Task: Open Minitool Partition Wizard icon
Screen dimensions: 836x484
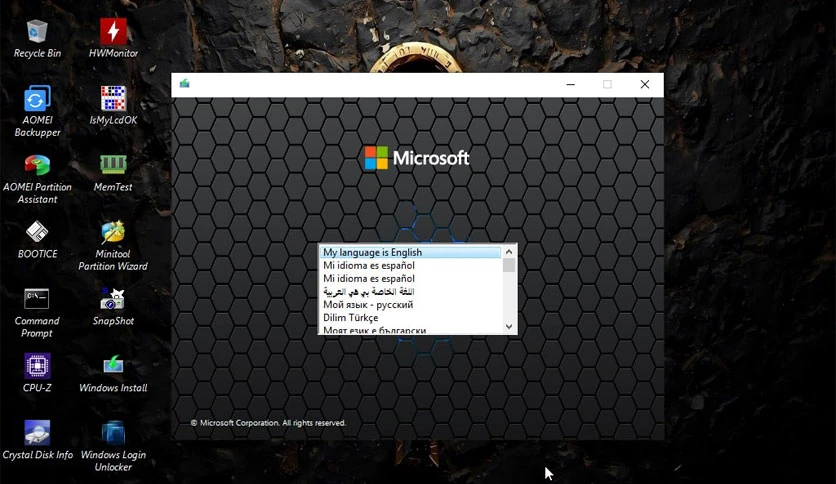Action: (113, 246)
